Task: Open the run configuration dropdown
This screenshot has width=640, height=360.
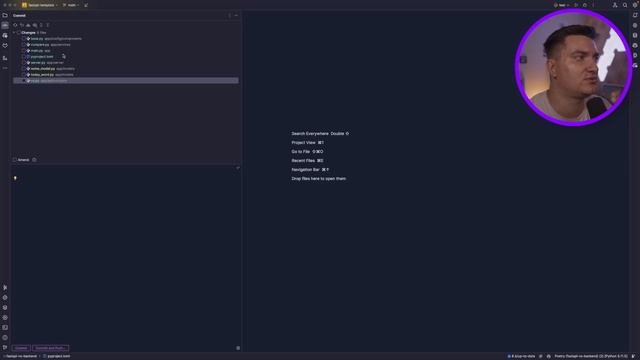Action: click(x=561, y=5)
